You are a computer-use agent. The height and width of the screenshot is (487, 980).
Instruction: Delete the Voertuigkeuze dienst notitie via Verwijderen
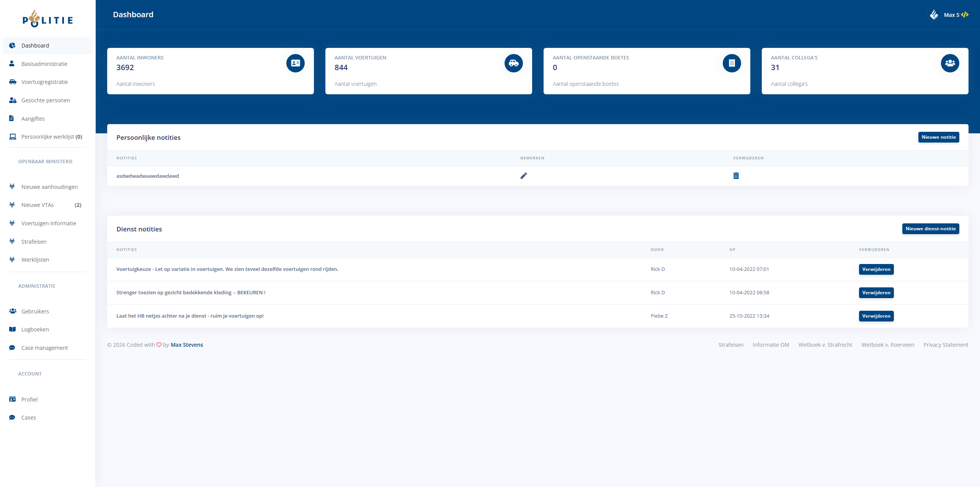(x=876, y=269)
